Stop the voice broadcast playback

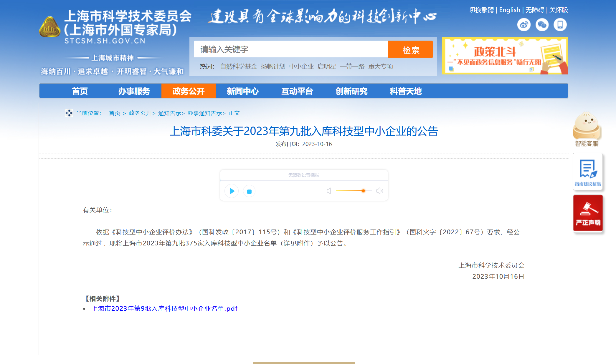(x=249, y=191)
